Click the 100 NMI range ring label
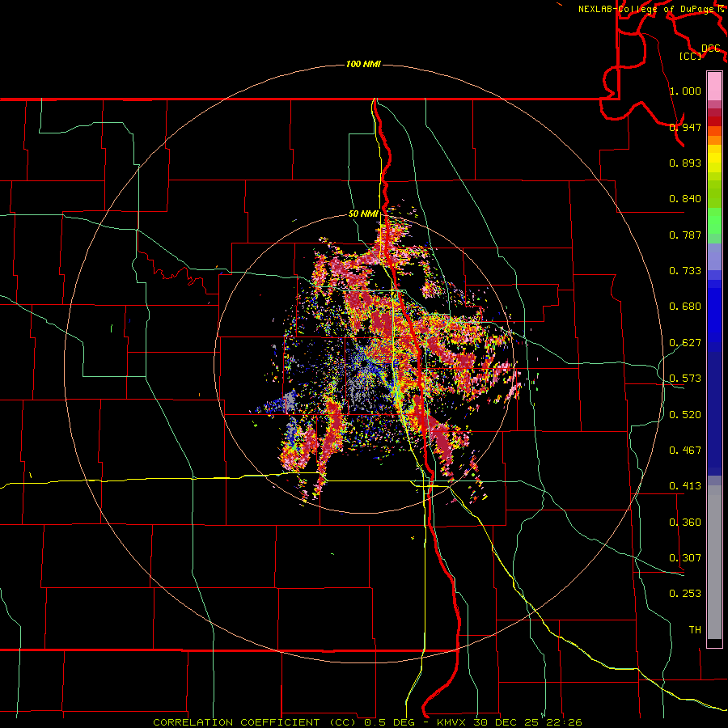The height and width of the screenshot is (728, 728). pyautogui.click(x=363, y=64)
